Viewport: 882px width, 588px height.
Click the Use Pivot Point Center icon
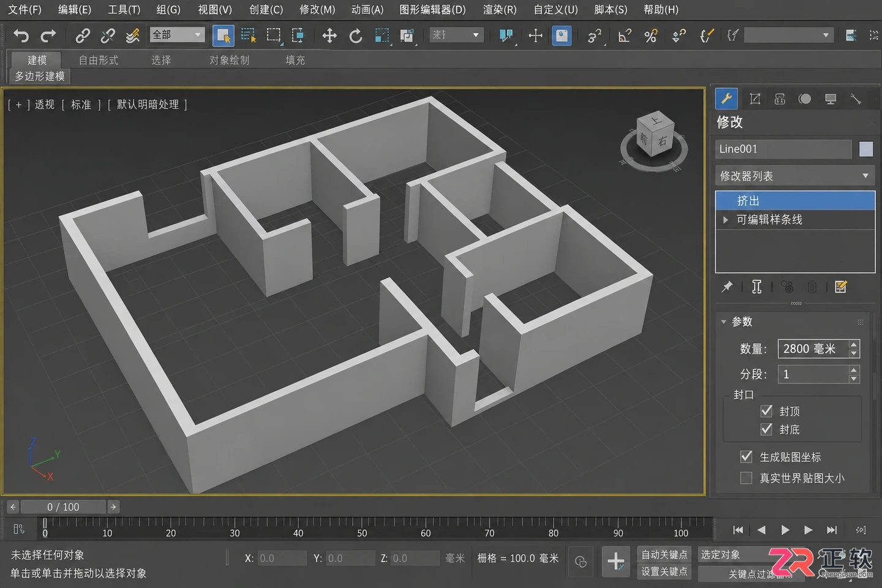pos(506,36)
